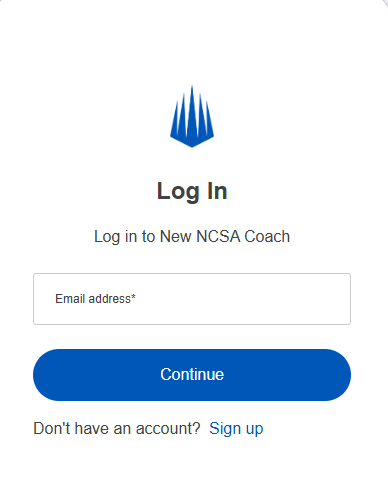Click the required asterisk after Email address

pyautogui.click(x=133, y=296)
